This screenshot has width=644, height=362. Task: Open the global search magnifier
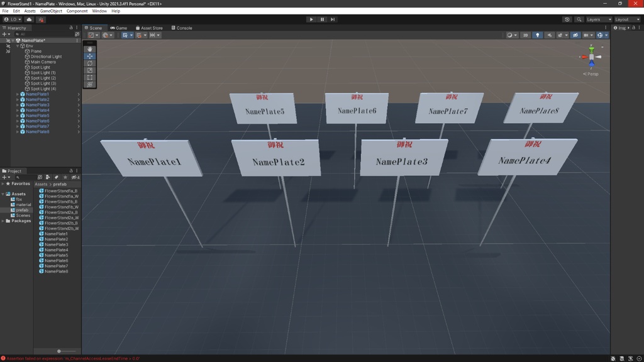[x=579, y=19]
